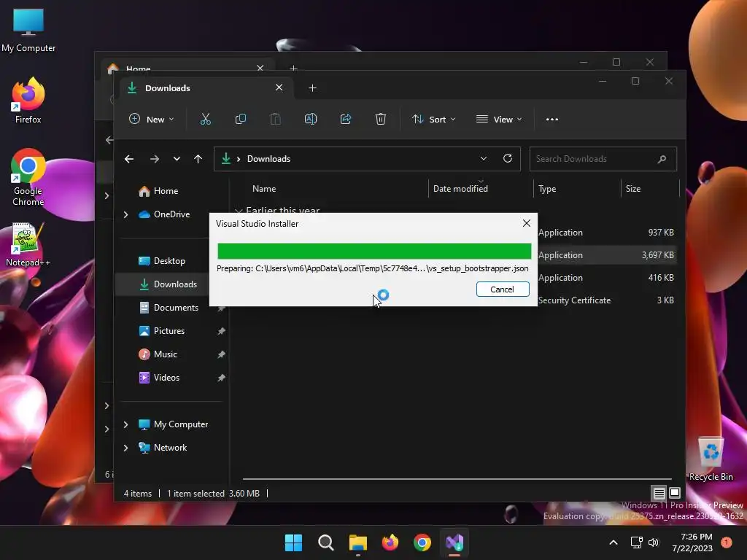Open Visual Studio Installer taskbar icon

coord(454,542)
